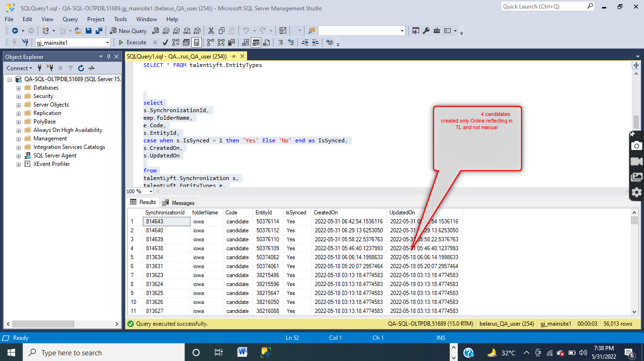Open the Query menu
Viewport: 644px width, 361px height.
70,19
